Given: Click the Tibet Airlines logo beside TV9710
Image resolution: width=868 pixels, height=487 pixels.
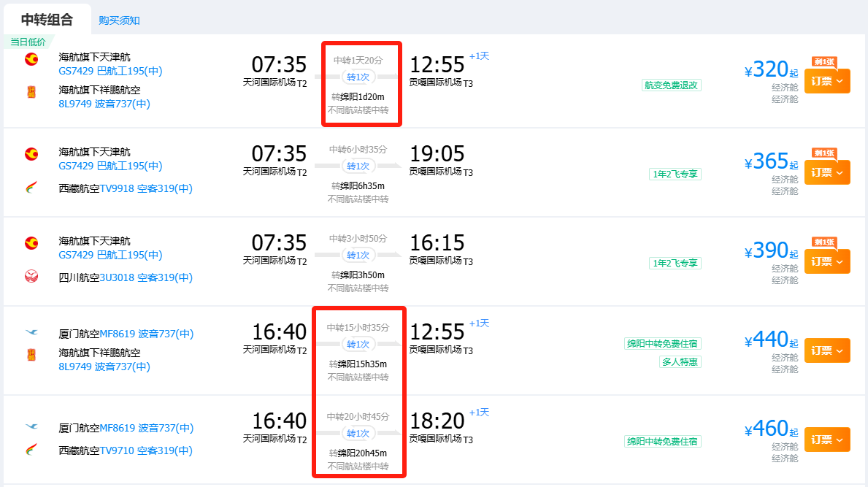Looking at the screenshot, I should 31,449.
